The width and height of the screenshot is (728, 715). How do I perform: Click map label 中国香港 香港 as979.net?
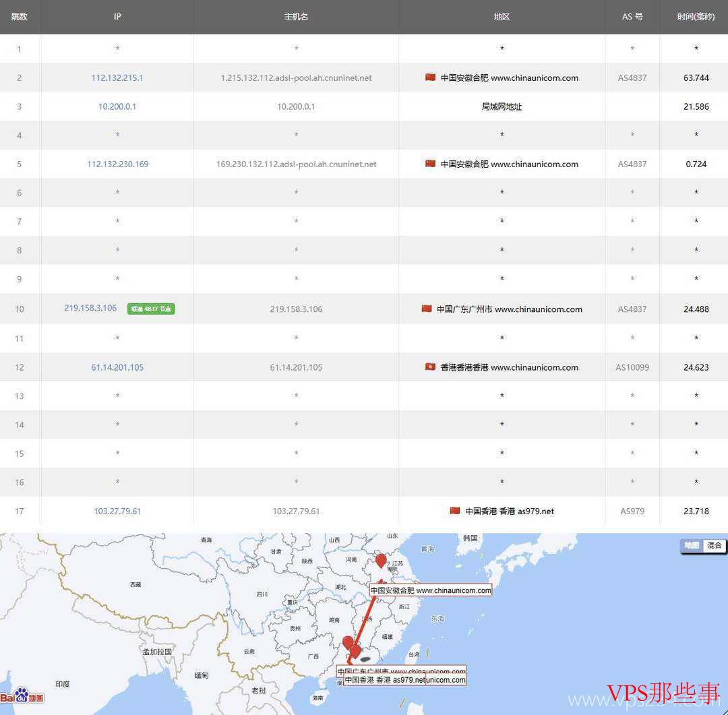tap(384, 680)
